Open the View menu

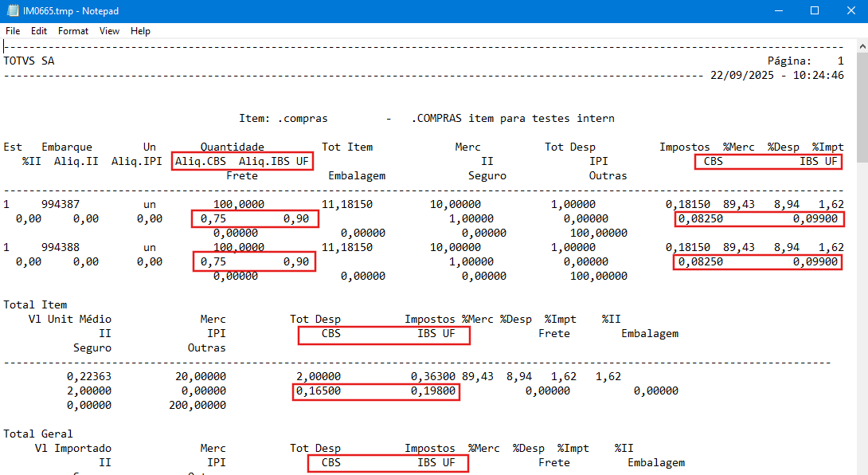[x=109, y=31]
